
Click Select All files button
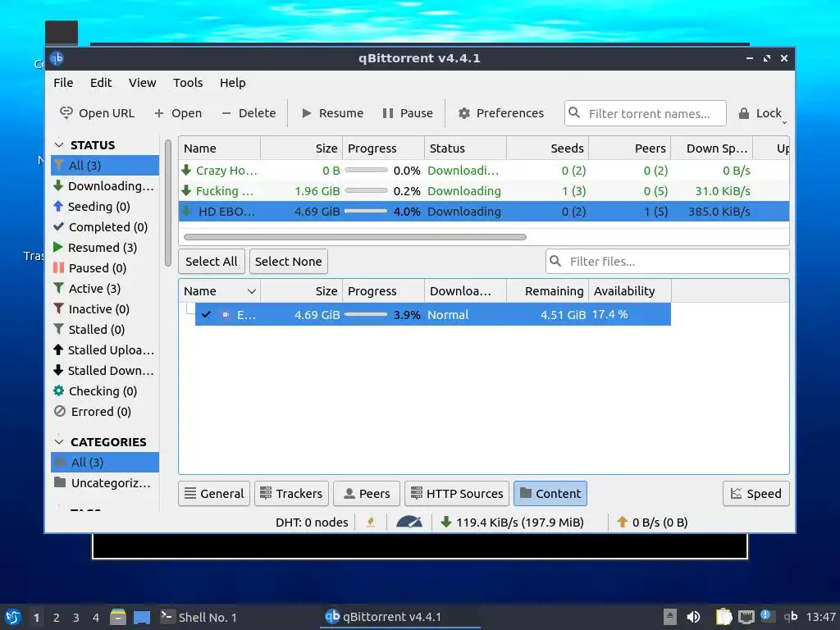[x=211, y=262]
